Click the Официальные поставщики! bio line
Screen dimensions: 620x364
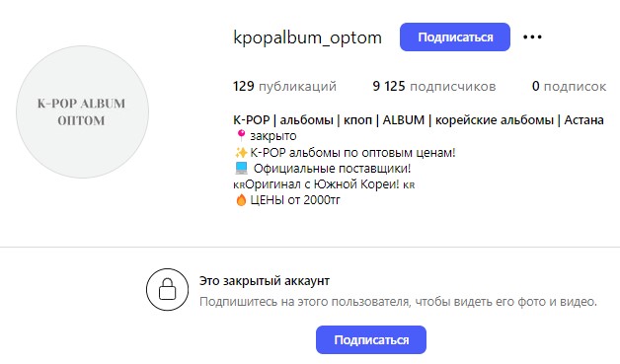point(332,169)
